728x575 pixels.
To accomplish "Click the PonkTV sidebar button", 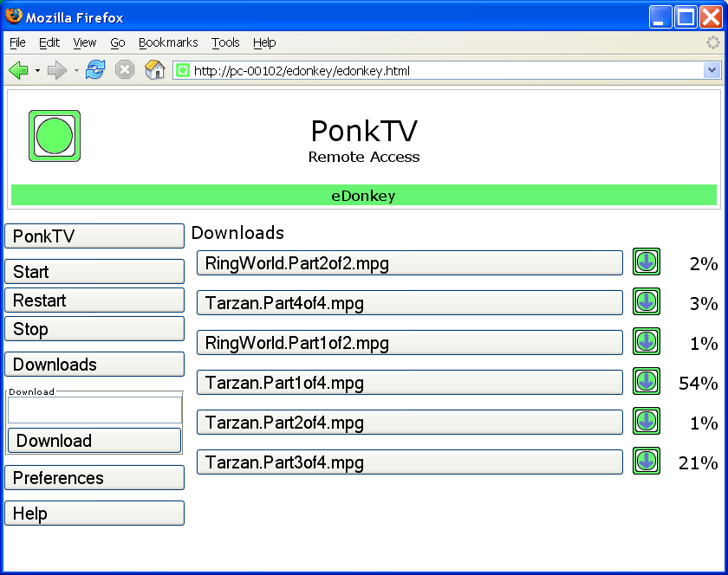I will (x=94, y=236).
